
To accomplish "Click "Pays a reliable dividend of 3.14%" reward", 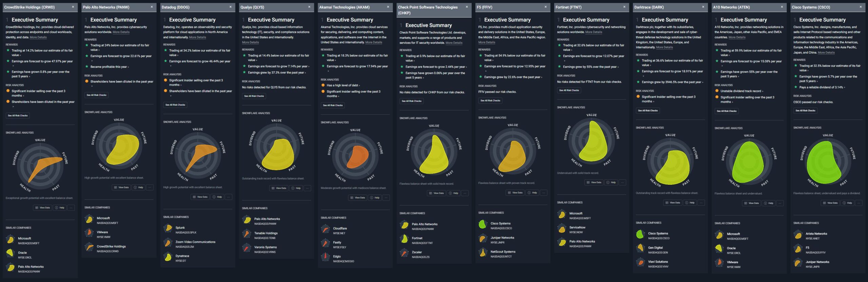I will coord(822,87).
